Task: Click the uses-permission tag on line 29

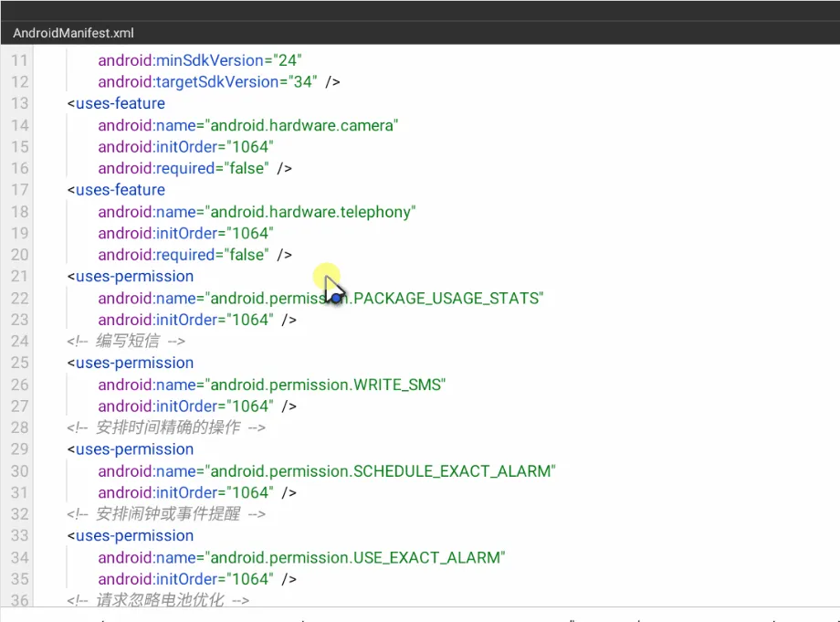Action: [x=131, y=449]
